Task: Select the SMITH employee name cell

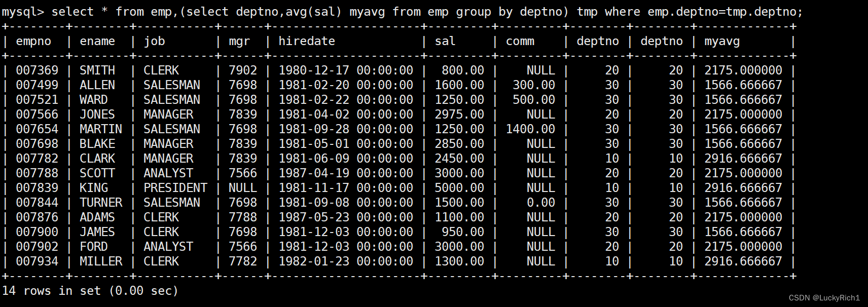Action: (x=97, y=70)
